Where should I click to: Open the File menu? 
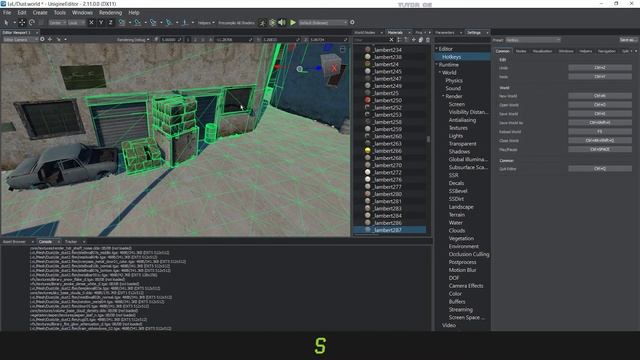(7, 13)
